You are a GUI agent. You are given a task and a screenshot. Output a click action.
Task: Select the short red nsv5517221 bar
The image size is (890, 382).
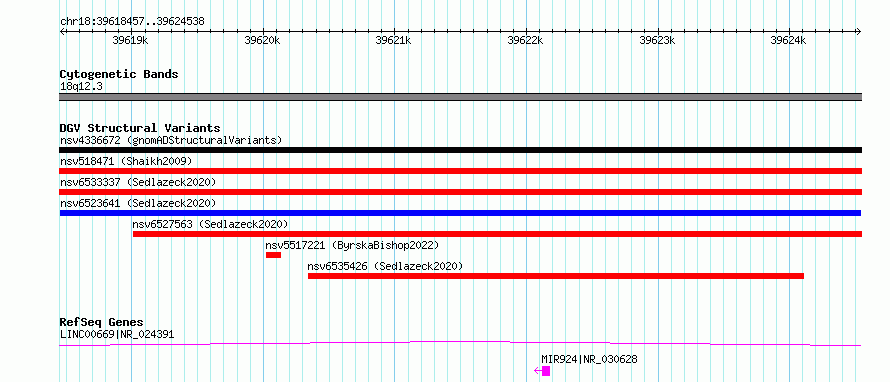point(273,255)
